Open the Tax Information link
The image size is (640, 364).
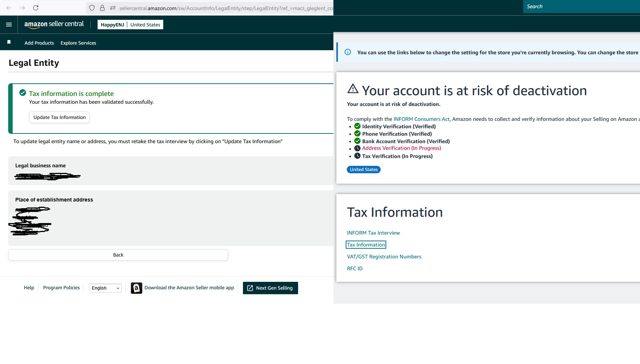[x=366, y=245]
